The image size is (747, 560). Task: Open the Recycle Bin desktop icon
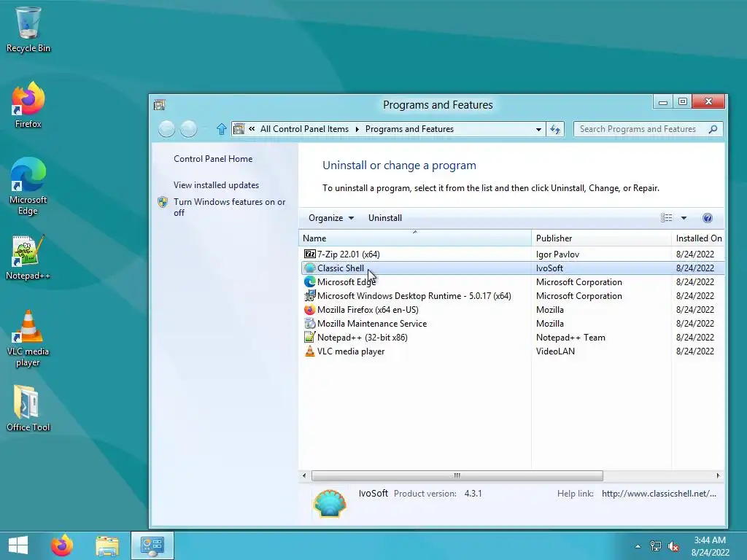[28, 29]
